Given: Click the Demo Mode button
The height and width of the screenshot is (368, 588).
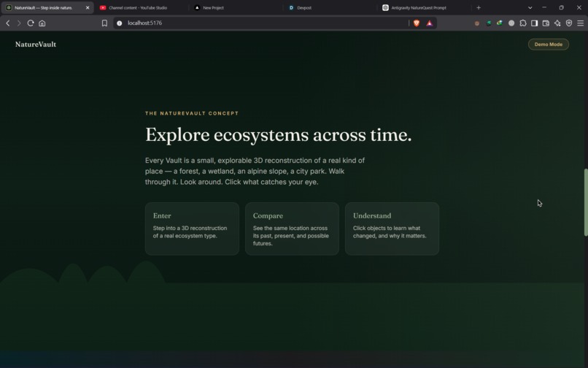Looking at the screenshot, I should point(549,45).
